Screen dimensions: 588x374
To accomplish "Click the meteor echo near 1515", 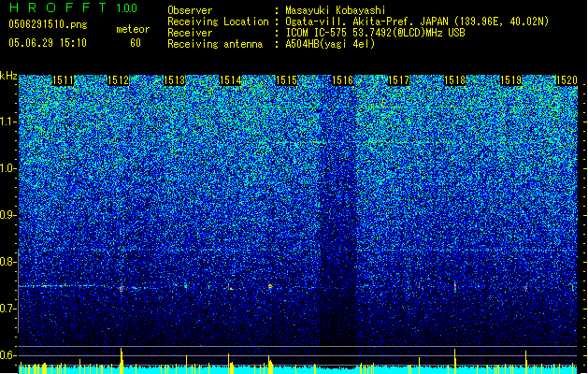I will pos(269,287).
